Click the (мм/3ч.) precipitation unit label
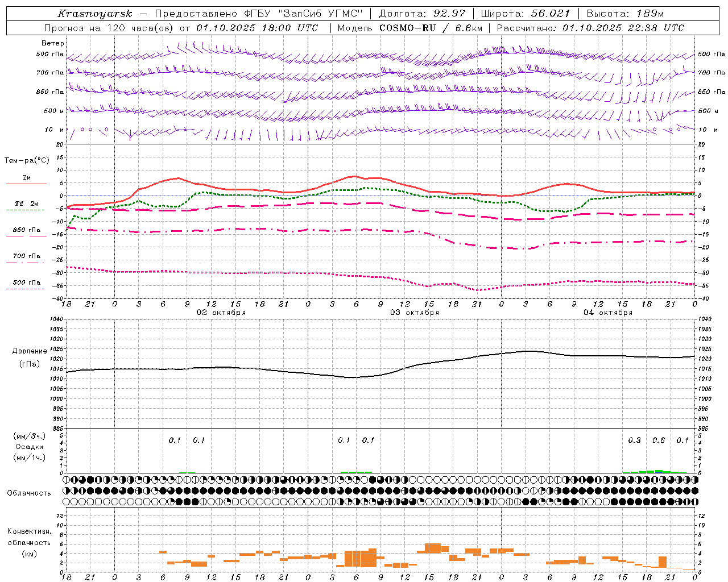Screen dimensions: 728x582 pyautogui.click(x=30, y=436)
